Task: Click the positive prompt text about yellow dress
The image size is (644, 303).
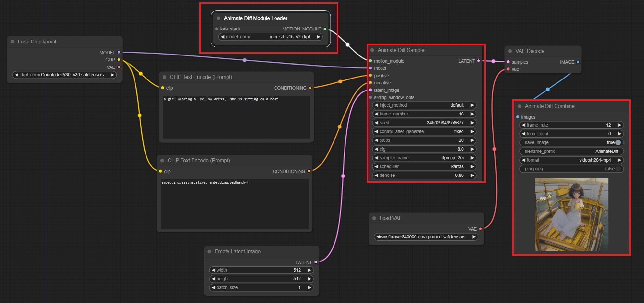Action: (220, 99)
